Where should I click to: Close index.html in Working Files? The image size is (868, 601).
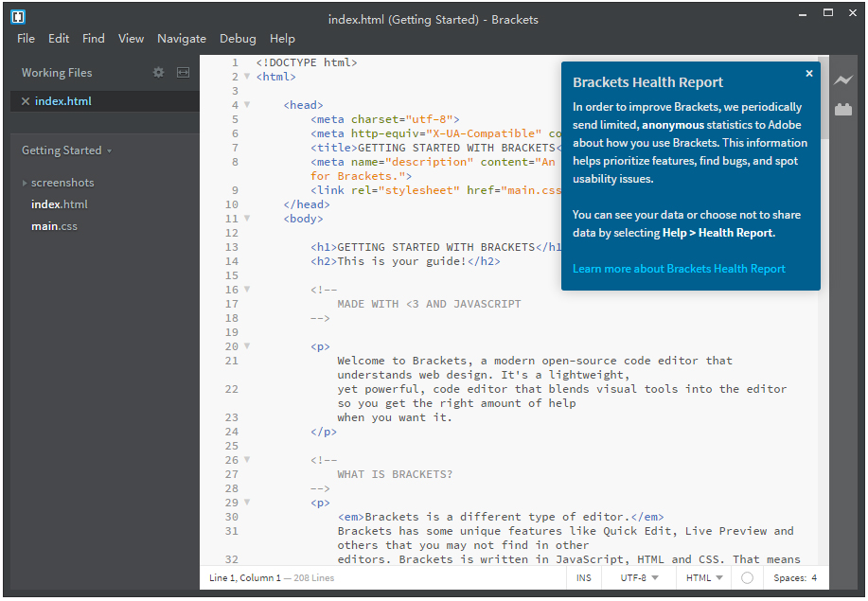click(x=25, y=101)
